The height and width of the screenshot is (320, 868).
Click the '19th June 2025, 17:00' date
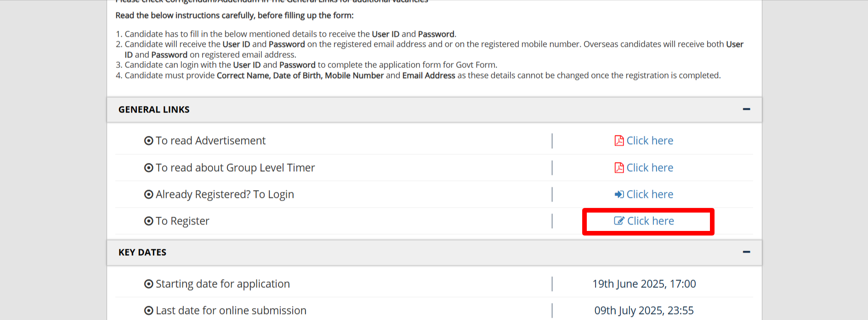point(644,284)
